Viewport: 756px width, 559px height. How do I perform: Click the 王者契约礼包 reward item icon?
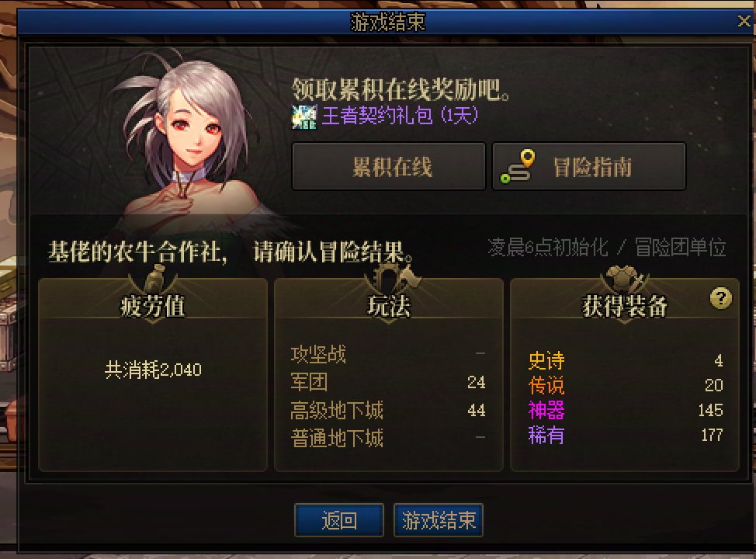pyautogui.click(x=304, y=116)
